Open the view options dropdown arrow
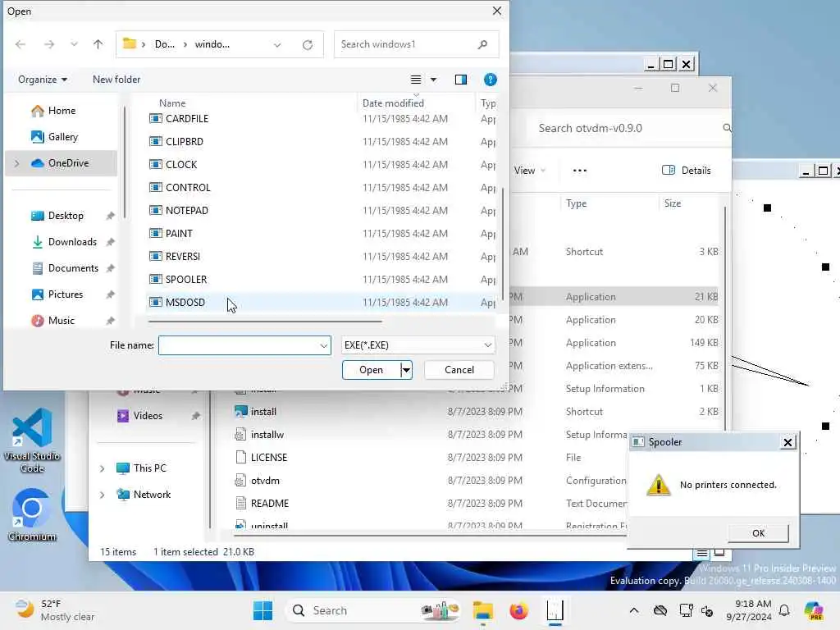The width and height of the screenshot is (840, 630). (x=433, y=80)
